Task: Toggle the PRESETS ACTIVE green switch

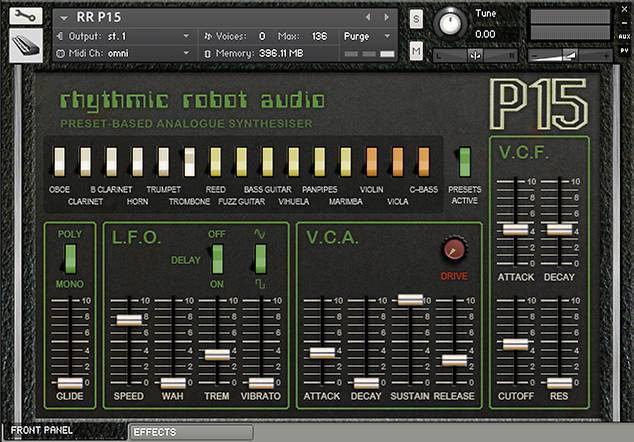Action: 465,162
